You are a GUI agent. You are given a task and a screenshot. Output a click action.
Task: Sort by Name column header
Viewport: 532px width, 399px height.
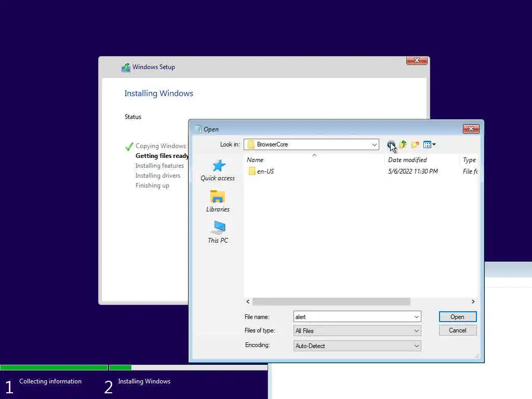(x=314, y=160)
